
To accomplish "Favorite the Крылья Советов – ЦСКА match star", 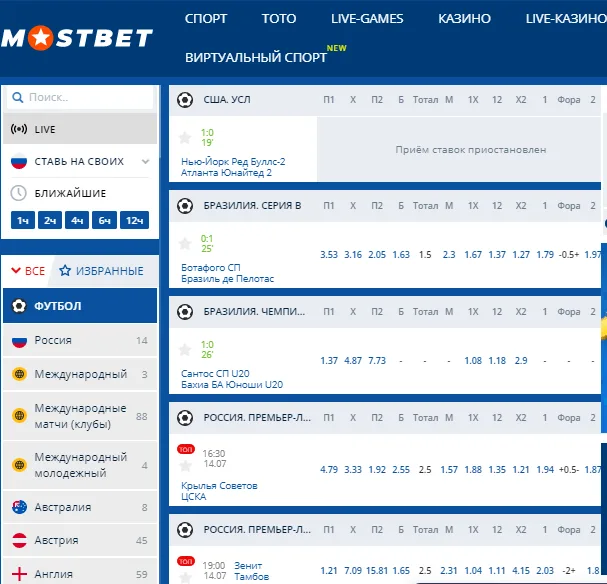I will click(185, 466).
